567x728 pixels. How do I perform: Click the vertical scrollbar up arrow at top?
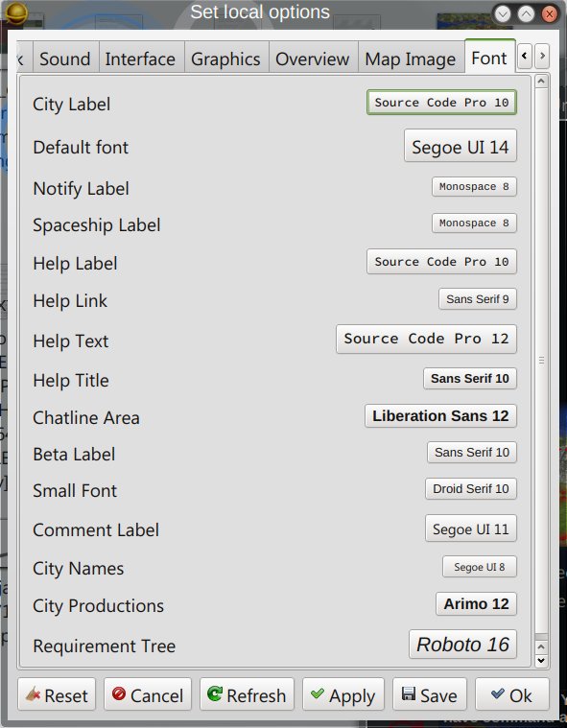pos(541,82)
